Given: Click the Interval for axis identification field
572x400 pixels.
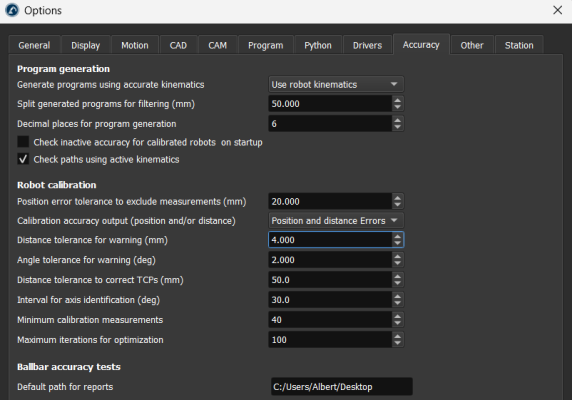Looking at the screenshot, I should tap(331, 300).
